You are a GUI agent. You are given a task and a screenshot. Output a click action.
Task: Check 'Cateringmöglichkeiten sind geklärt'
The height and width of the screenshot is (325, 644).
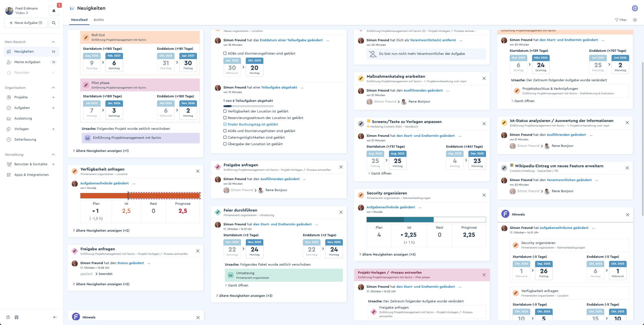point(225,137)
